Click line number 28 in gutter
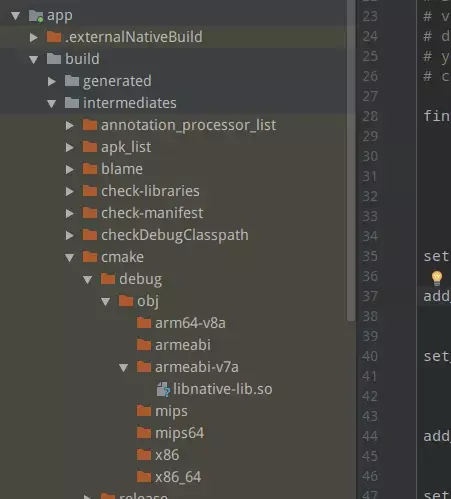Image resolution: width=451 pixels, height=499 pixels. tap(370, 116)
